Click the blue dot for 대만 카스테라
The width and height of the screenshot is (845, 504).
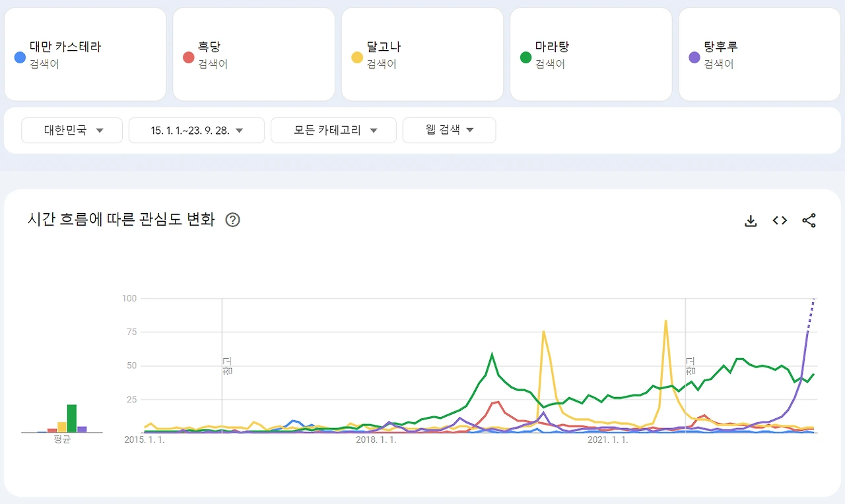pos(20,57)
